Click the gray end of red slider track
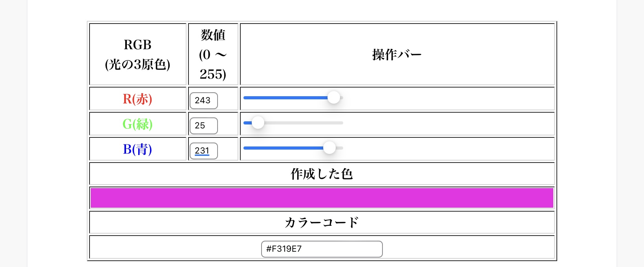The height and width of the screenshot is (267, 644). 342,98
